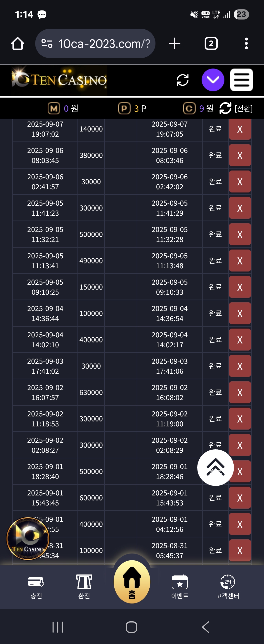Tap the browser home icon

point(18,44)
